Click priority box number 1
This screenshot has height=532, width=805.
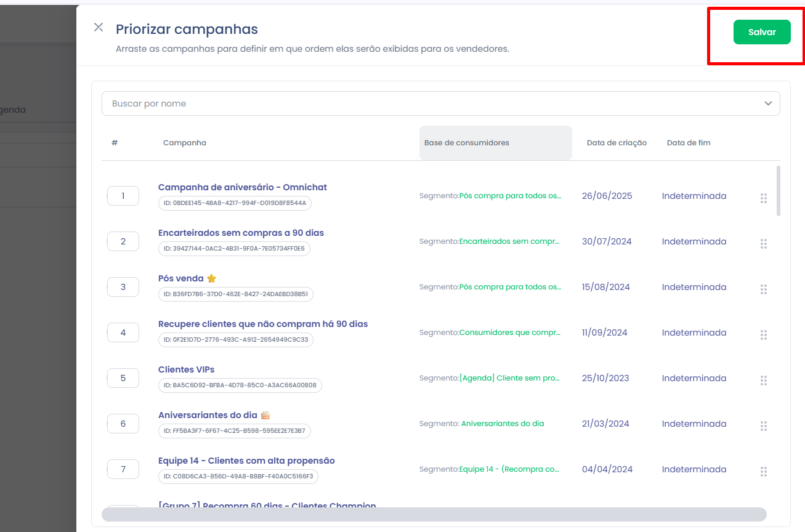(123, 196)
